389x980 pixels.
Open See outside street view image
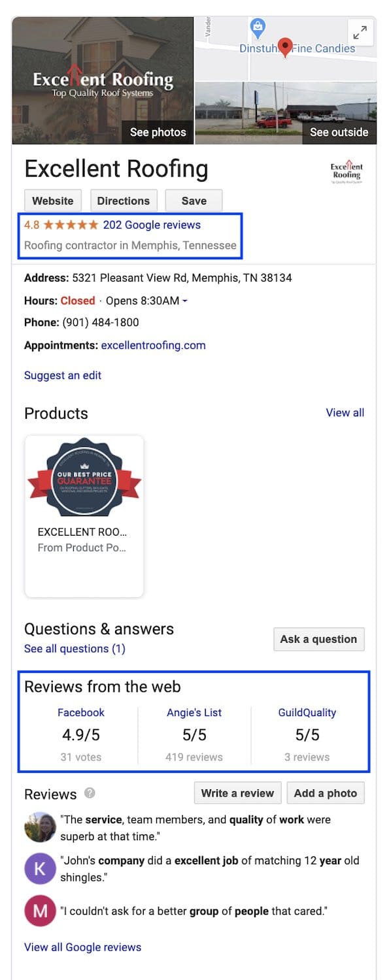point(286,113)
